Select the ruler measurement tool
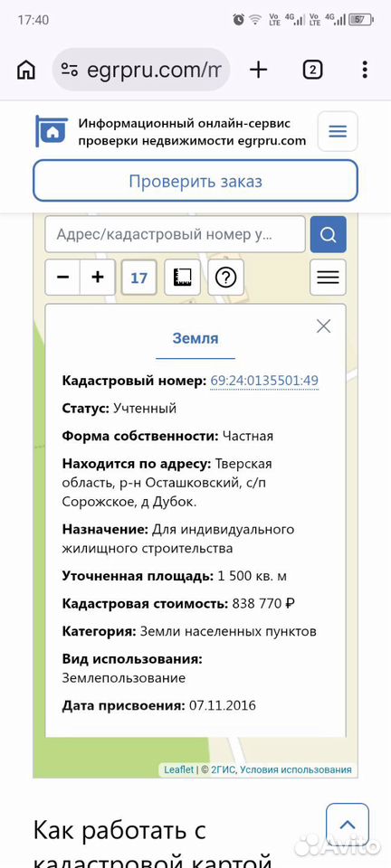This screenshot has width=391, height=868. [182, 278]
